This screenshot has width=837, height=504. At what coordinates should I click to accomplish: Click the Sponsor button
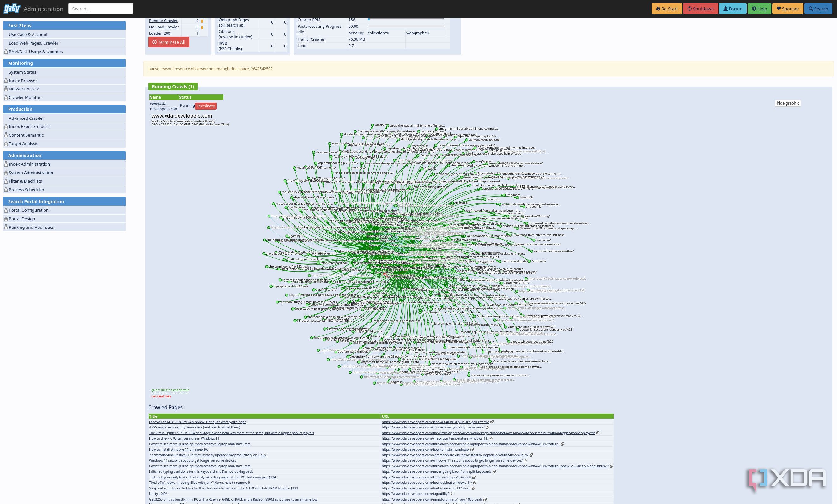point(788,9)
